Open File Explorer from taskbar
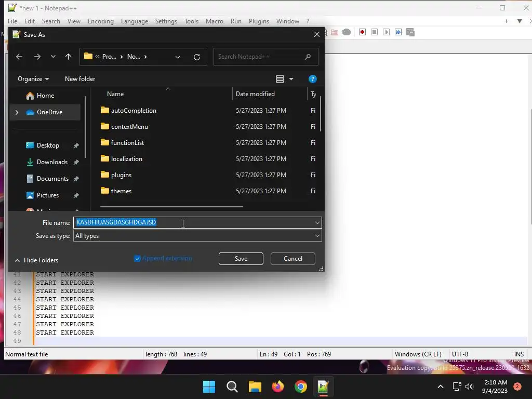 point(255,387)
